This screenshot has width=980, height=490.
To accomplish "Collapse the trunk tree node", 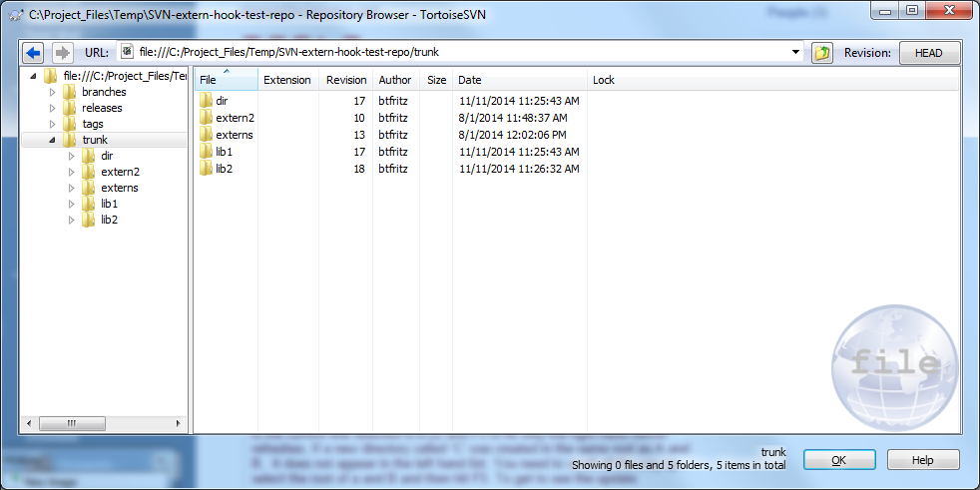I will click(x=53, y=140).
